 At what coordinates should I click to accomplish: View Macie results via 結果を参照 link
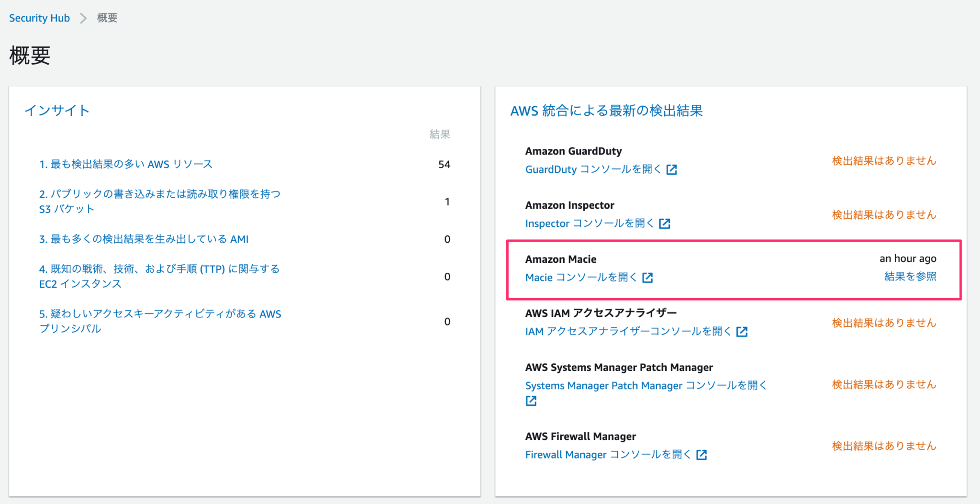[x=910, y=276]
